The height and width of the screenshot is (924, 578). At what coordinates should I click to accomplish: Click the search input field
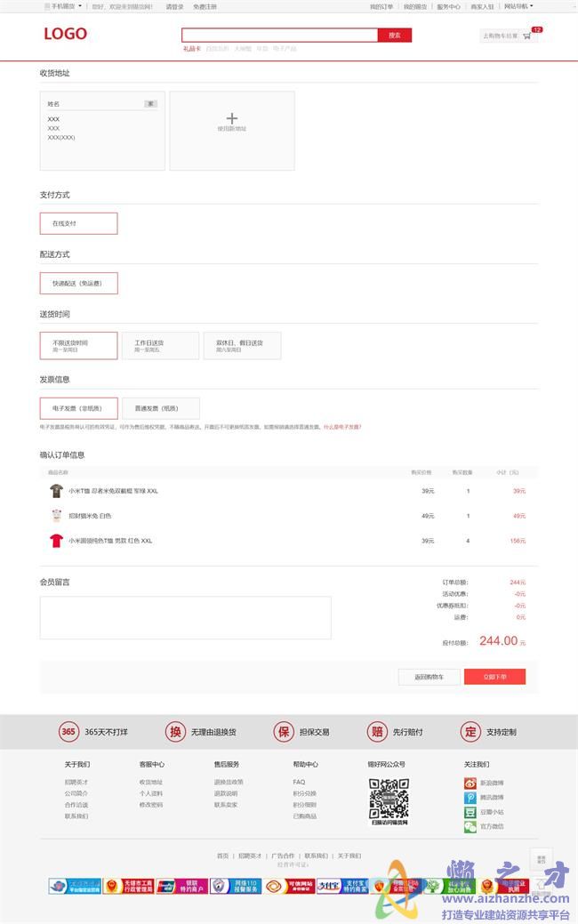click(279, 36)
